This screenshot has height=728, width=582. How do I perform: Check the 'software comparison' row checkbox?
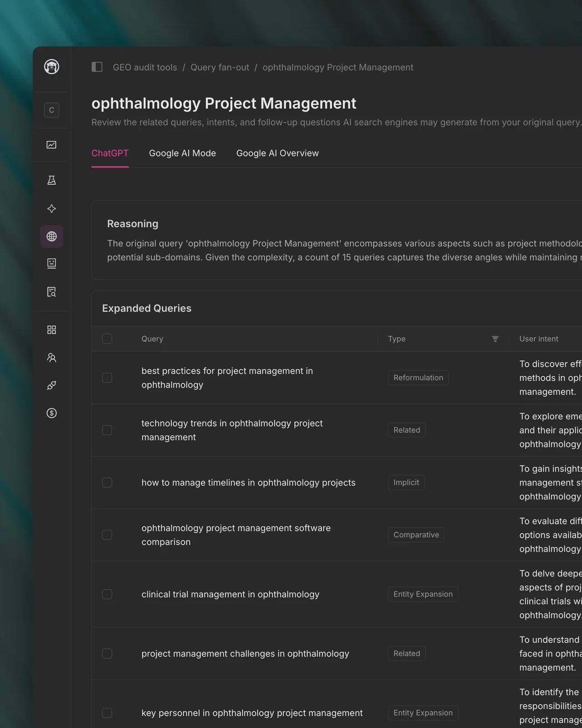[x=107, y=535]
